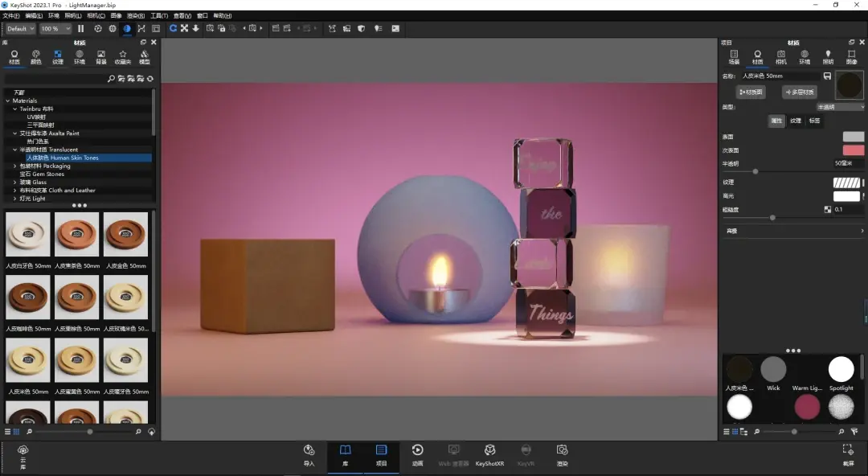
Task: Open the Default workspace dropdown
Action: click(x=20, y=28)
